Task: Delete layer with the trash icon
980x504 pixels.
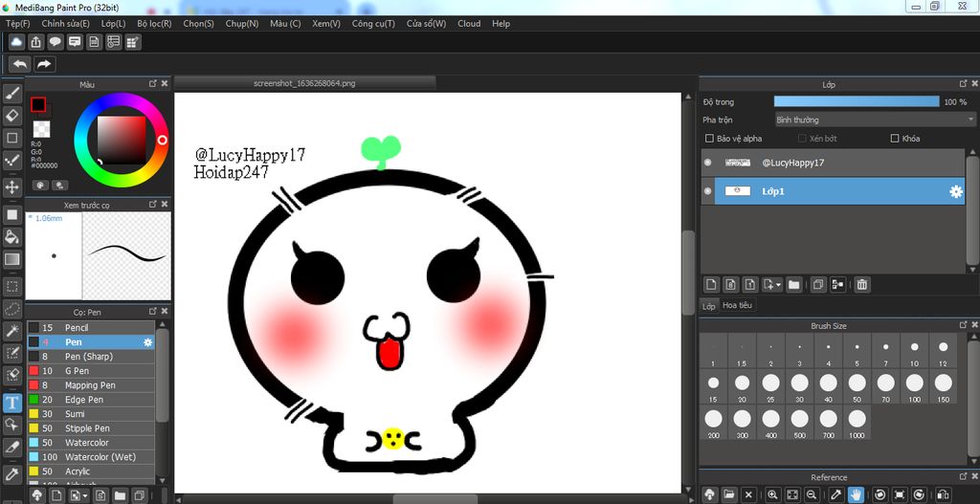Action: coord(862,285)
